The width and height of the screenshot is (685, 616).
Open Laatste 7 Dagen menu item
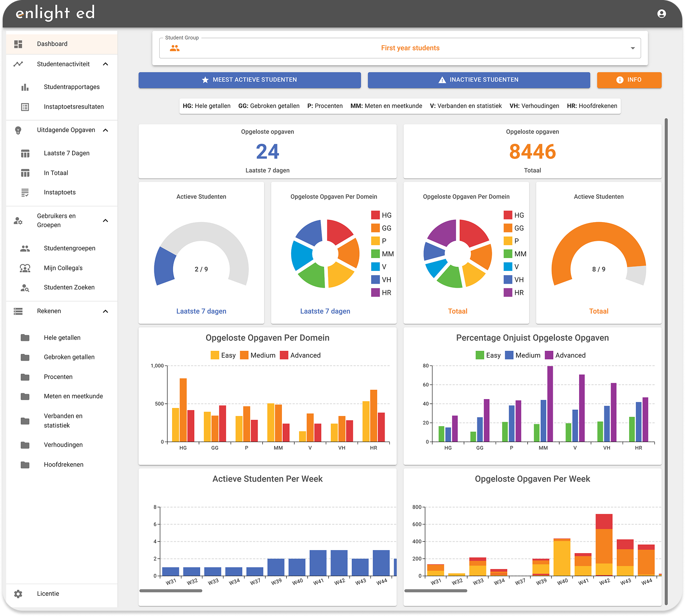[x=66, y=153]
